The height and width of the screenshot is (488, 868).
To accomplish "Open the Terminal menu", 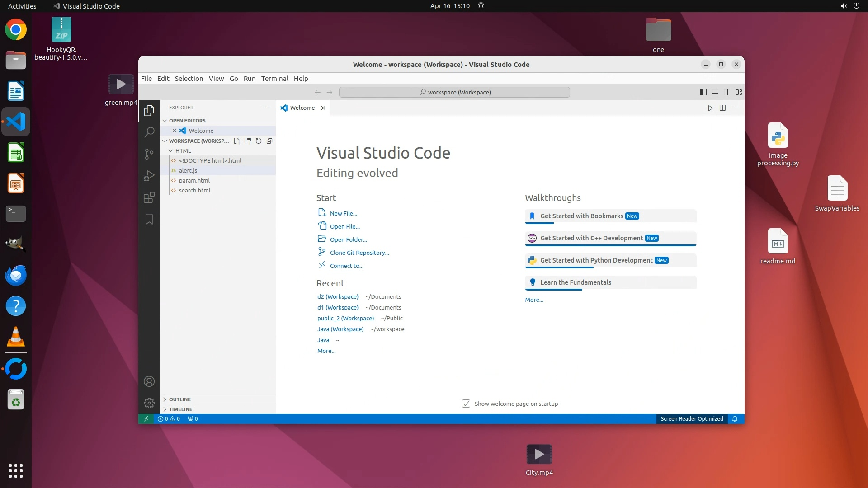I will (274, 79).
